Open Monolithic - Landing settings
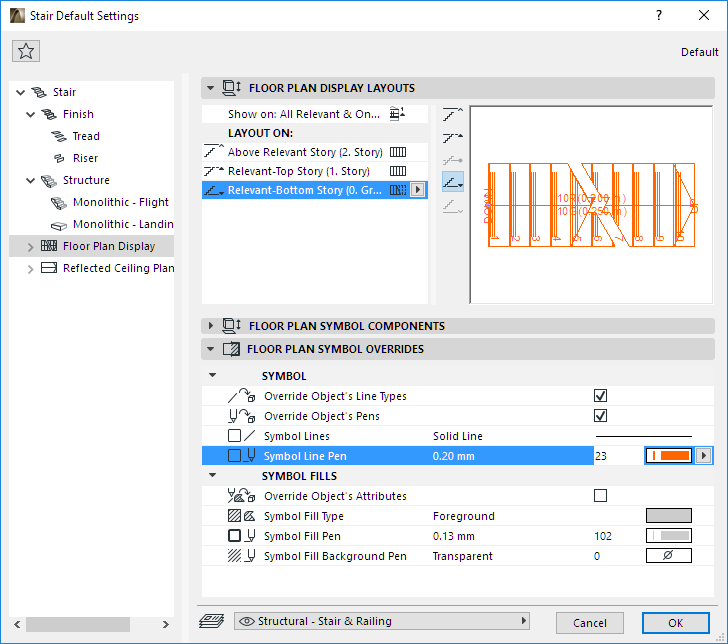The width and height of the screenshot is (728, 644). 123,224
